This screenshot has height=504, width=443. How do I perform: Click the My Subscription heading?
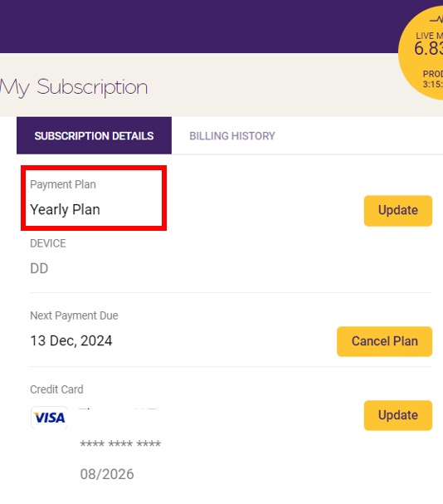pos(74,87)
